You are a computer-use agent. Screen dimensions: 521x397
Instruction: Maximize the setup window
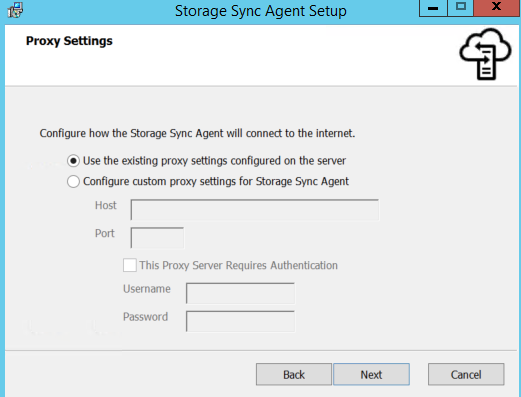[x=461, y=8]
